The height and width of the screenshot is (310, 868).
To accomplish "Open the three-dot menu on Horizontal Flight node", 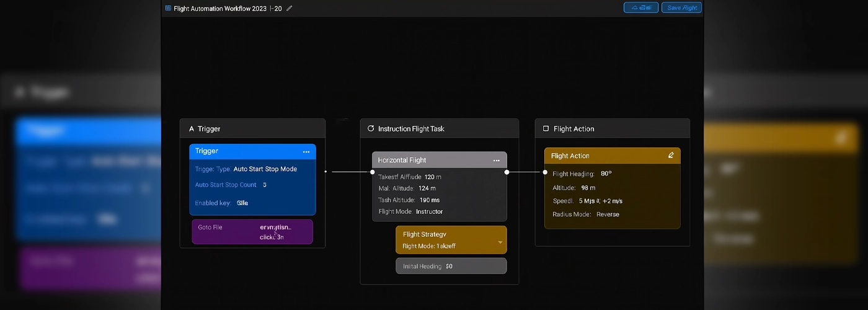I will click(x=497, y=160).
